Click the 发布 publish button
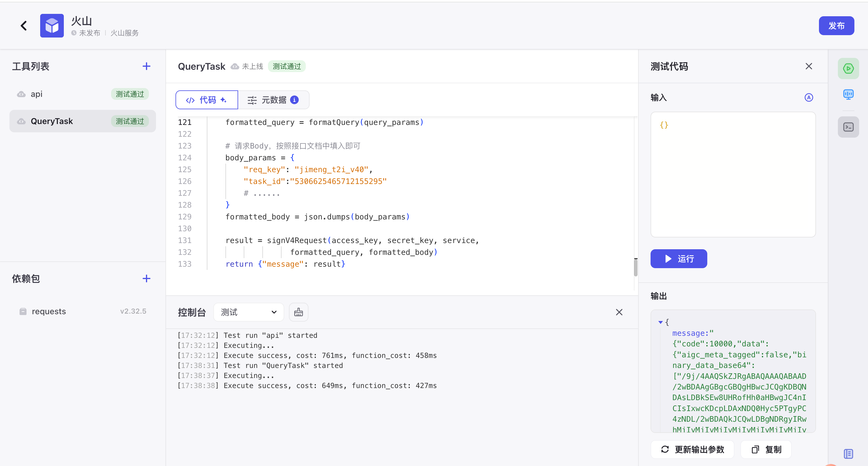Image resolution: width=868 pixels, height=466 pixels. (x=836, y=26)
